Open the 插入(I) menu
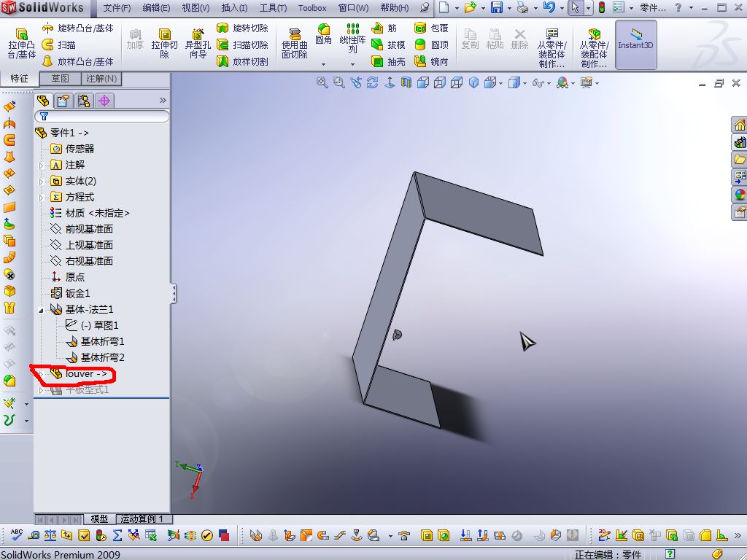The height and width of the screenshot is (560, 747). click(x=234, y=8)
